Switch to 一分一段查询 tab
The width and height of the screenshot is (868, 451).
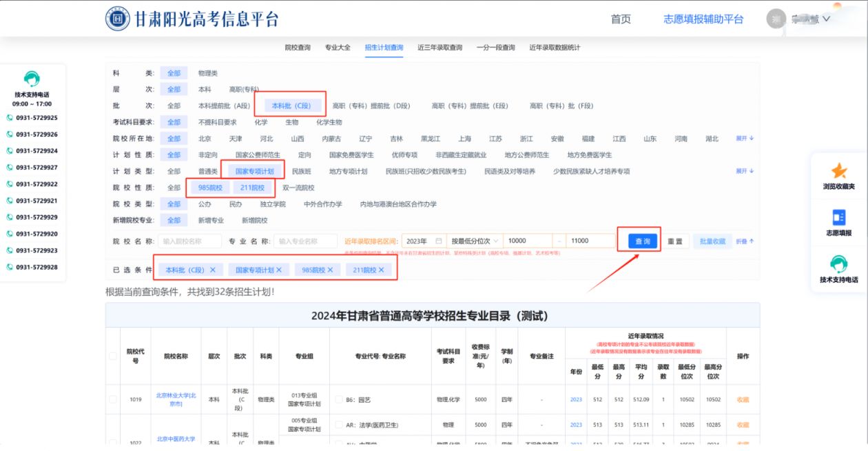pos(495,48)
